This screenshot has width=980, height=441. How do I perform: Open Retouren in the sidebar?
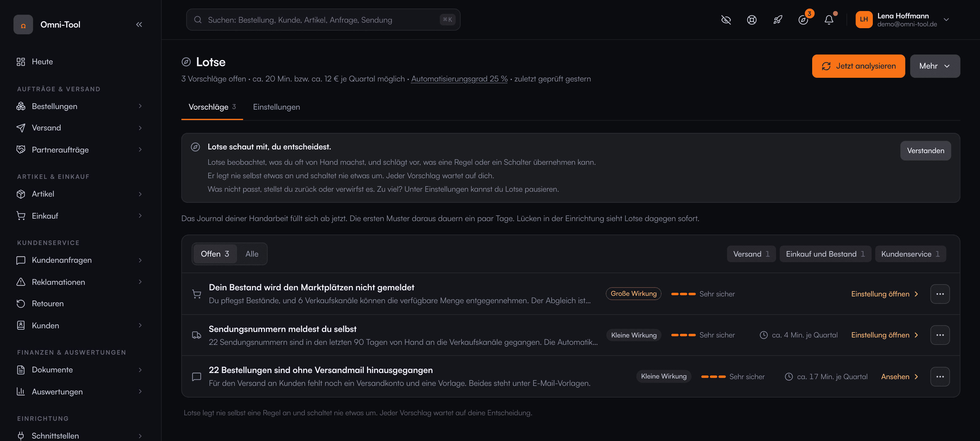(x=80, y=303)
